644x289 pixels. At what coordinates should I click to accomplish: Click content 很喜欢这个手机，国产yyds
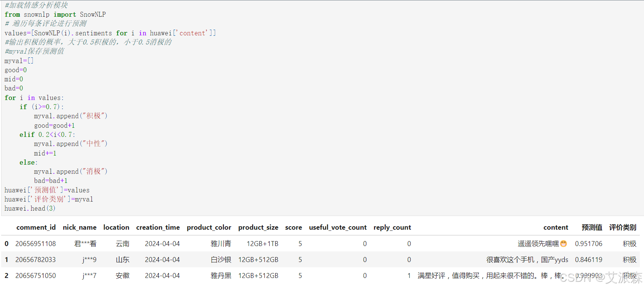[x=527, y=260]
